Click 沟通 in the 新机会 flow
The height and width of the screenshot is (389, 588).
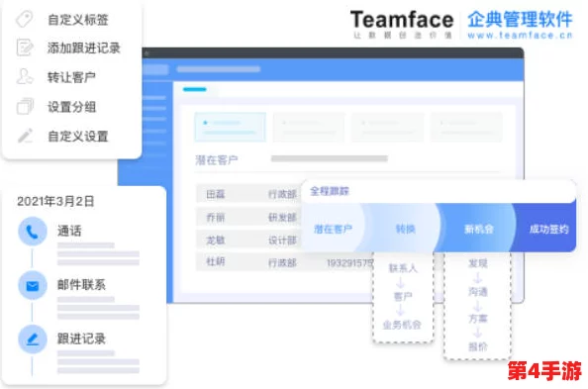pyautogui.click(x=478, y=291)
